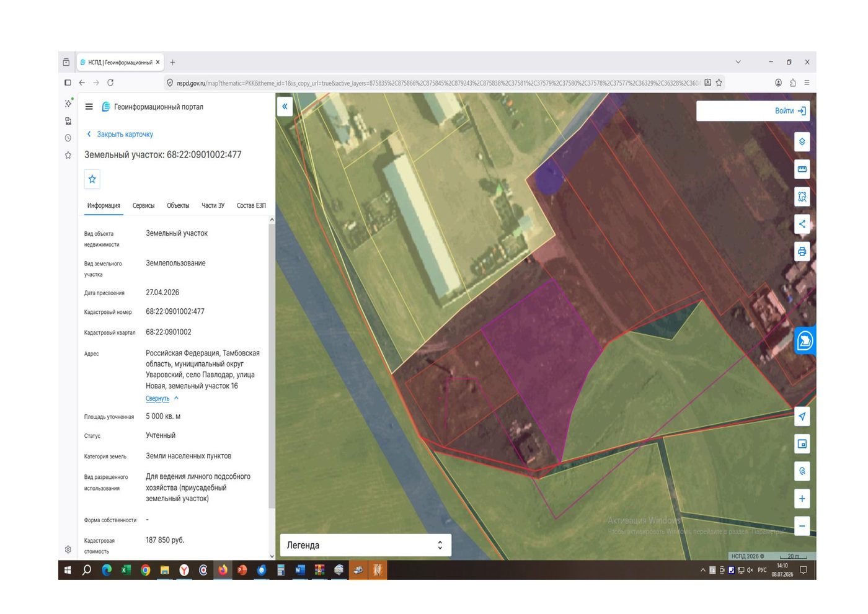Open the Части ЗУ tab
The height and width of the screenshot is (614, 868).
click(213, 205)
